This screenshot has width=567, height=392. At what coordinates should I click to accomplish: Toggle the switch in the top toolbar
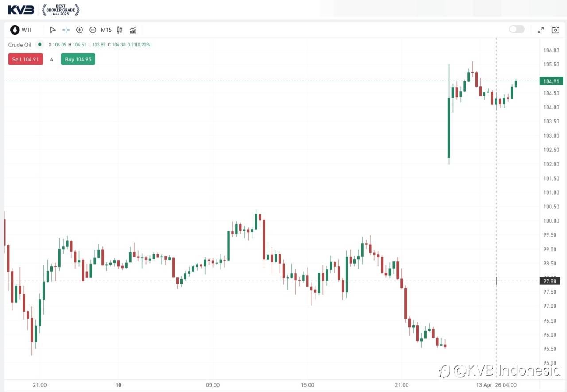point(517,29)
